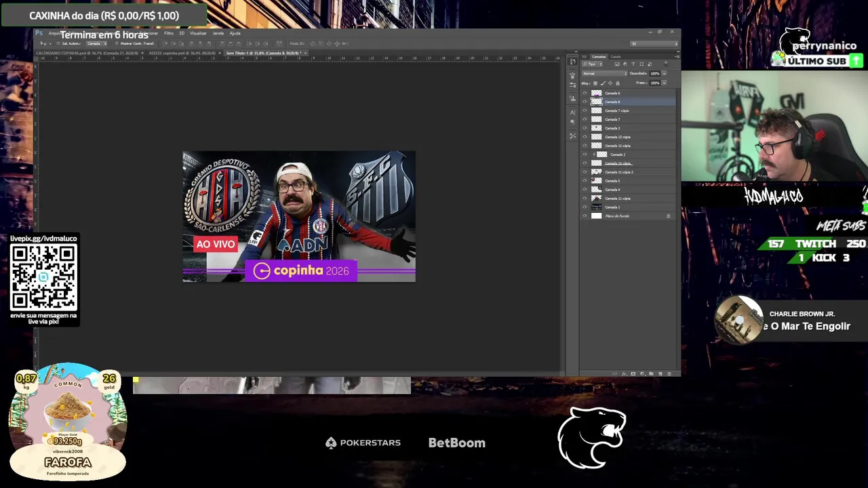The image size is (868, 488).
Task: Open 3D menu
Action: [182, 33]
